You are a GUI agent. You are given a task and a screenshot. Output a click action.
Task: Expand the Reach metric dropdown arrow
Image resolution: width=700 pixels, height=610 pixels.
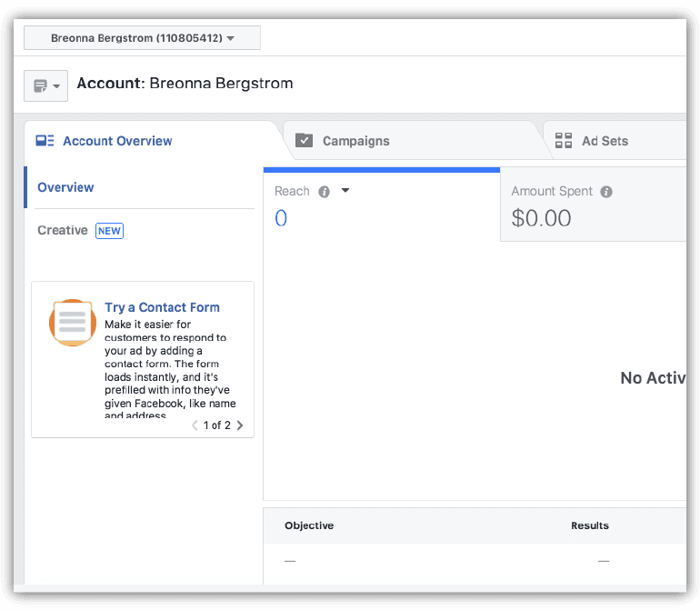tap(345, 191)
